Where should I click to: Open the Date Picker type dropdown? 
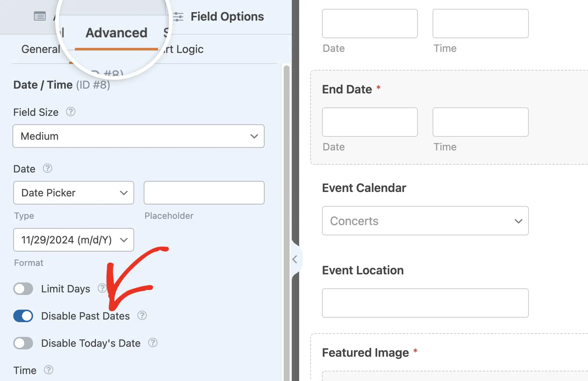tap(73, 193)
